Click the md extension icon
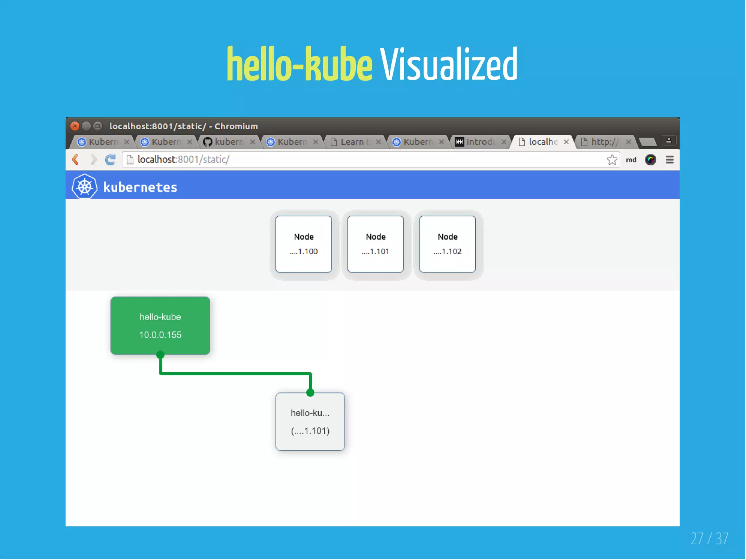The height and width of the screenshot is (560, 746). coord(631,160)
